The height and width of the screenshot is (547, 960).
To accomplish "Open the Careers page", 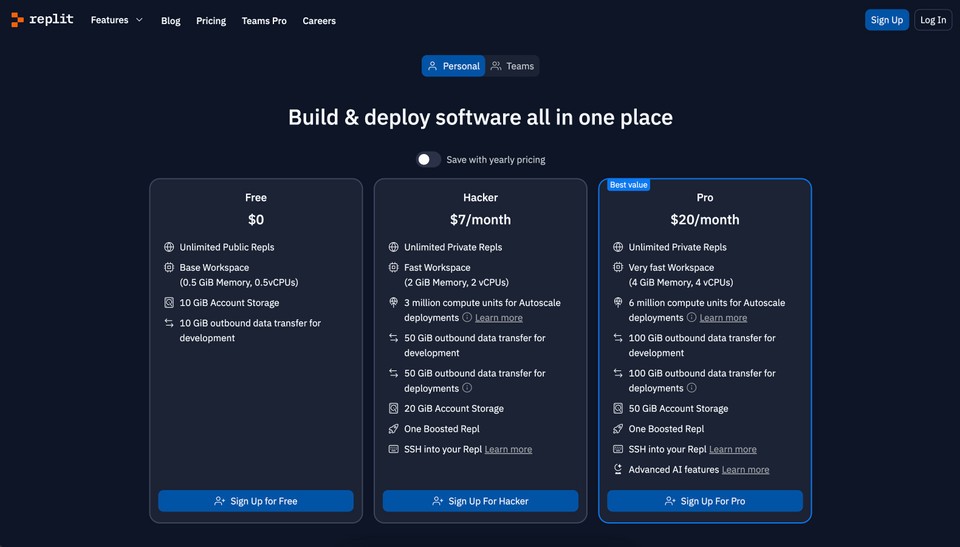I will pyautogui.click(x=319, y=21).
